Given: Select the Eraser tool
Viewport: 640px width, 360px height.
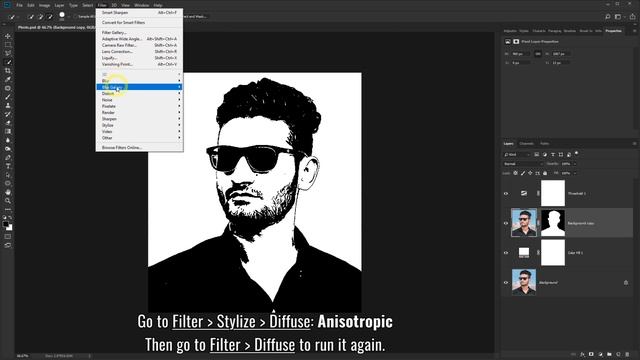Looking at the screenshot, I should tap(8, 122).
